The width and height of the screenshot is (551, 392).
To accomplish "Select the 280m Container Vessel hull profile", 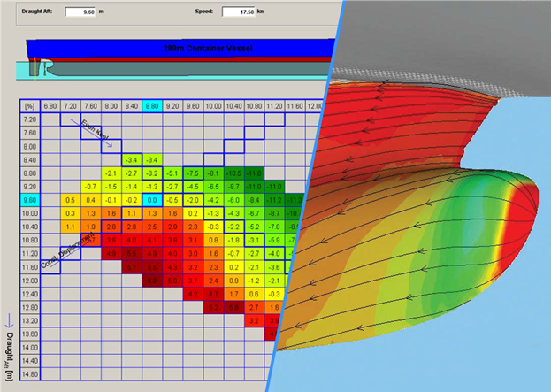I will coord(177,48).
